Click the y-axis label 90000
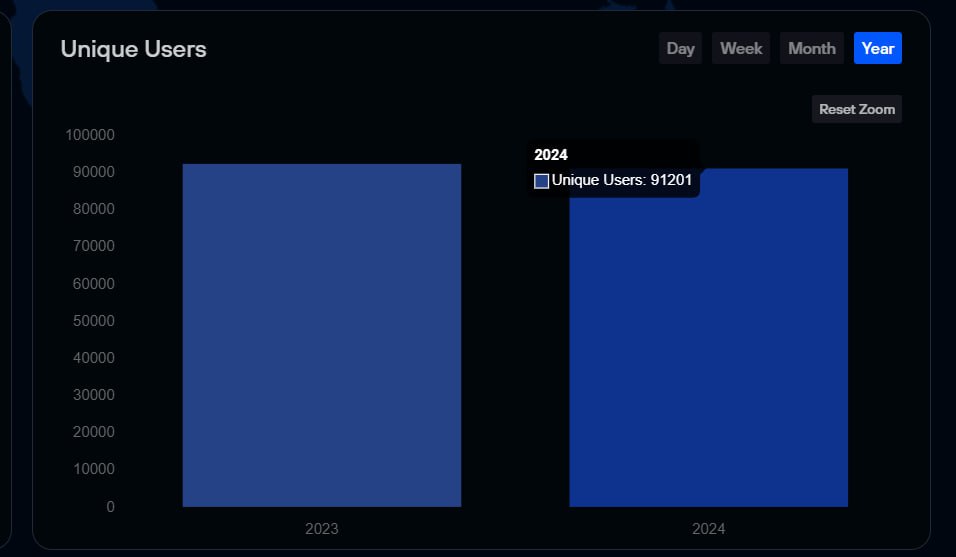The image size is (956, 557). click(93, 172)
